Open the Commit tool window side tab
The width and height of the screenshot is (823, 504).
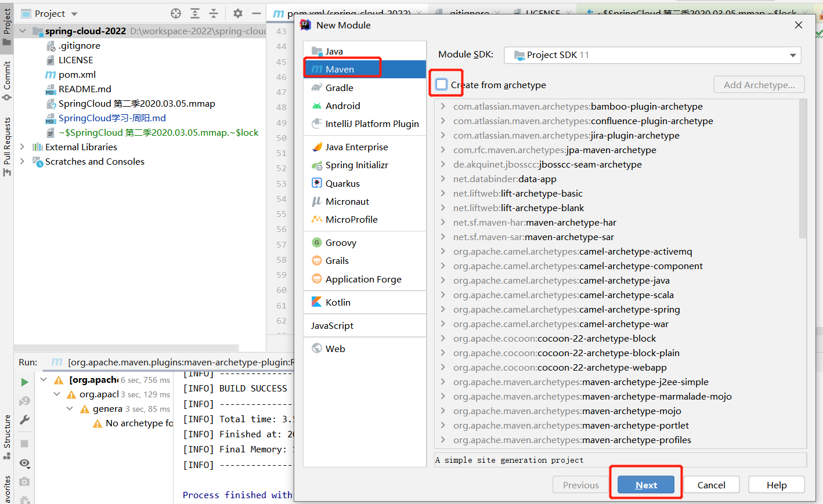7,81
